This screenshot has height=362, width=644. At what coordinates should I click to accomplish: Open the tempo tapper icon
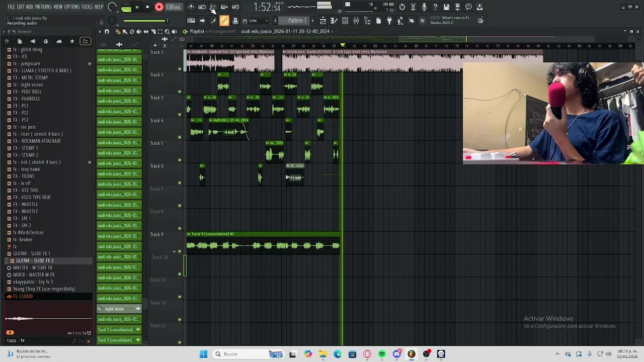point(400,21)
